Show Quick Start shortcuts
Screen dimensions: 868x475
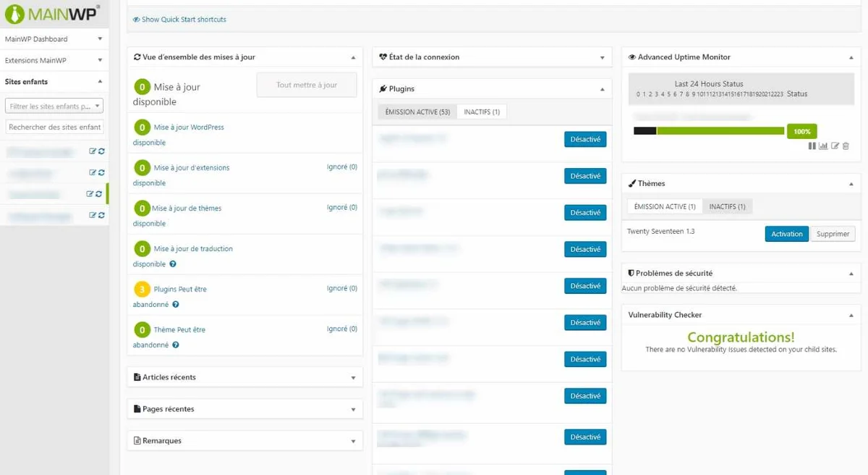[x=179, y=20]
